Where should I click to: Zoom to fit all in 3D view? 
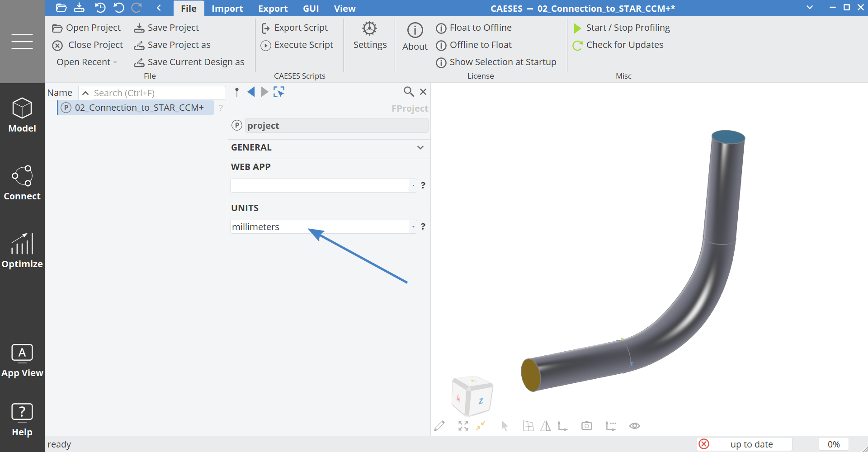[463, 426]
